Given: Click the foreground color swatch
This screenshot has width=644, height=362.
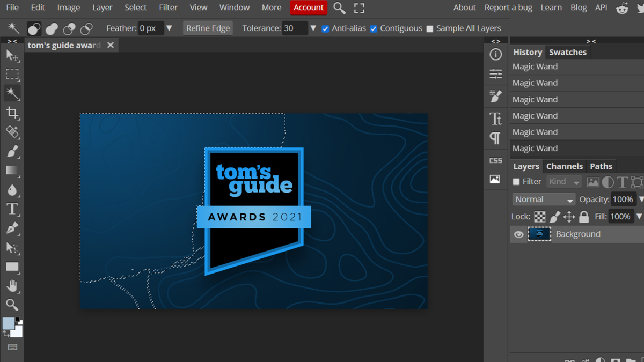Looking at the screenshot, I should point(8,324).
